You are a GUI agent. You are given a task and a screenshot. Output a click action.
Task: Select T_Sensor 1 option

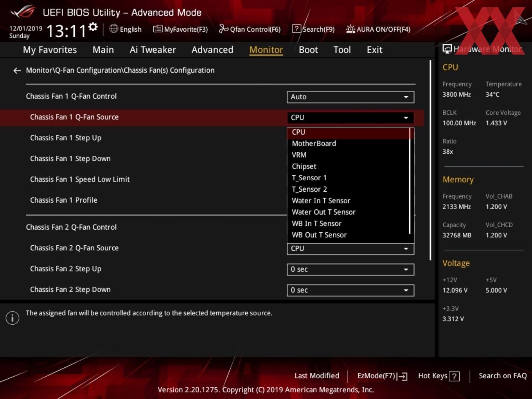click(x=348, y=178)
